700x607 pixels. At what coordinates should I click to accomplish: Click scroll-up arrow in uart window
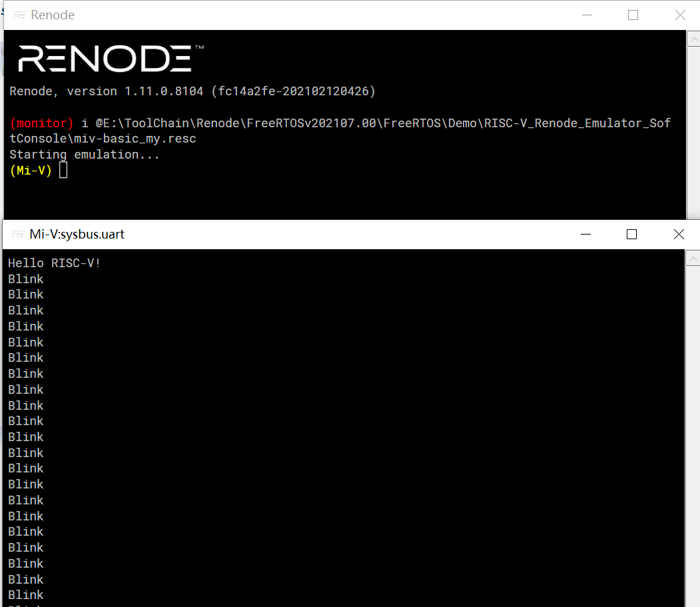693,258
